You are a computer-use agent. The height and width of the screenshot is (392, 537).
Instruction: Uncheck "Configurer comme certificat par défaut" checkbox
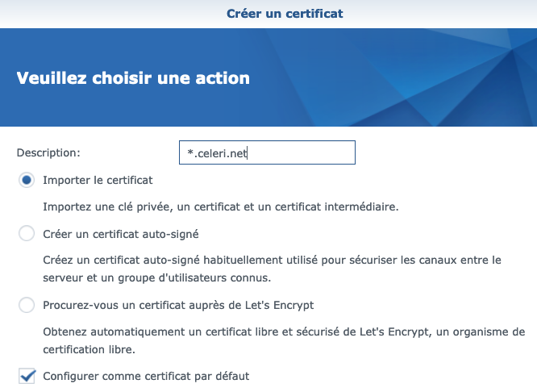coord(27,376)
